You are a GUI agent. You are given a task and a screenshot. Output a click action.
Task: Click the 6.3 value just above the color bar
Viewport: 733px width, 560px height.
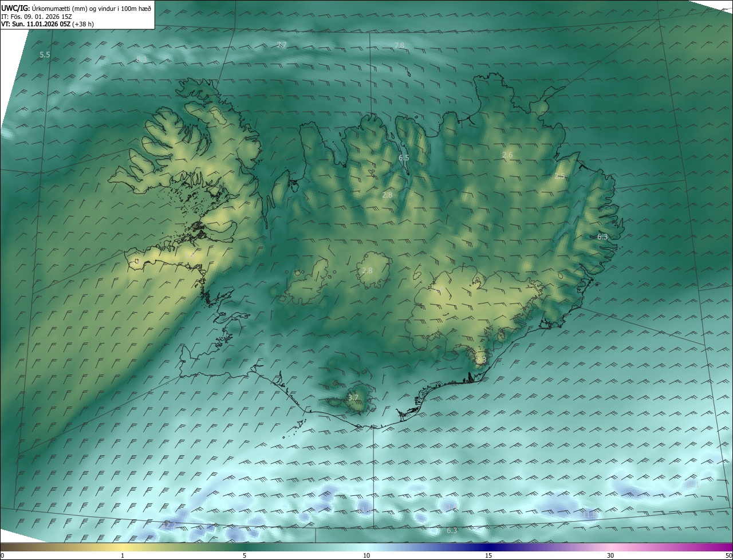point(452,531)
